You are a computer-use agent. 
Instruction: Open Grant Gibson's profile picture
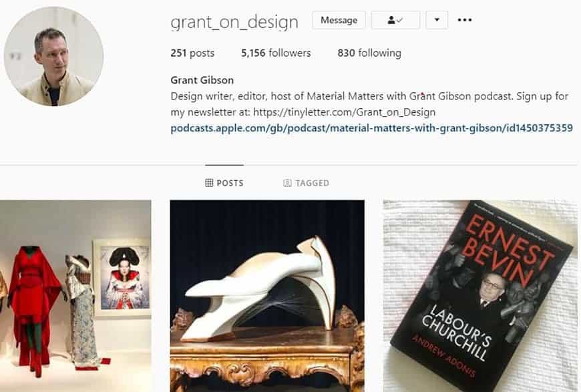point(53,56)
